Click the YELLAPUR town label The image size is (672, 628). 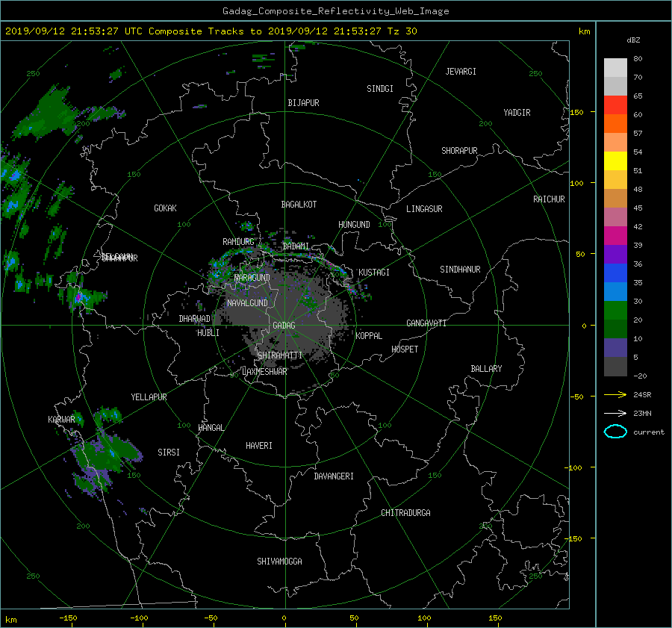(149, 397)
